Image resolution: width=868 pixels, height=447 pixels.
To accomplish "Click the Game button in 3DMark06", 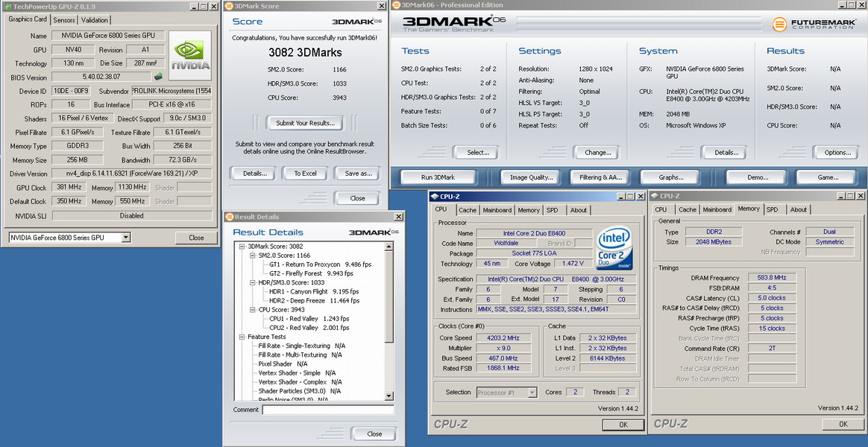I will 828,177.
